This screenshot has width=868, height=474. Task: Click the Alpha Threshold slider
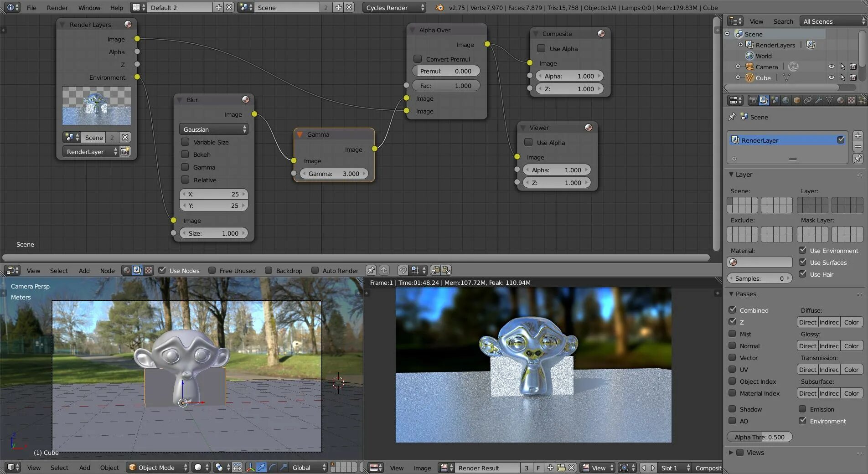759,437
